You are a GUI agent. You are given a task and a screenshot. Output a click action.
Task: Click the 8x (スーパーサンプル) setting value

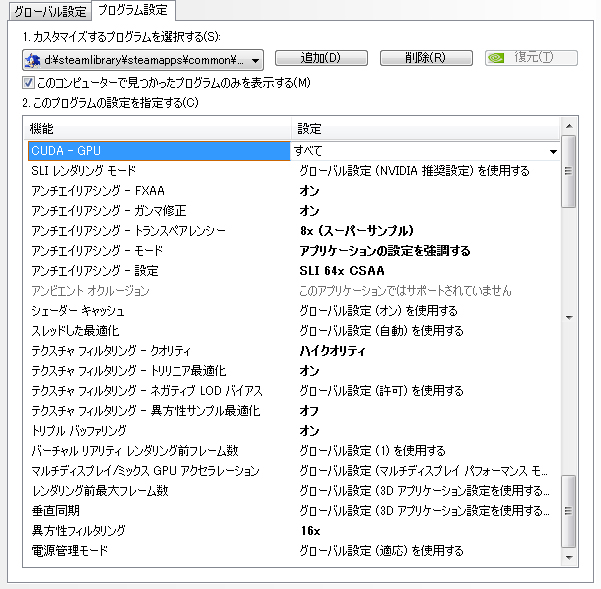(357, 231)
